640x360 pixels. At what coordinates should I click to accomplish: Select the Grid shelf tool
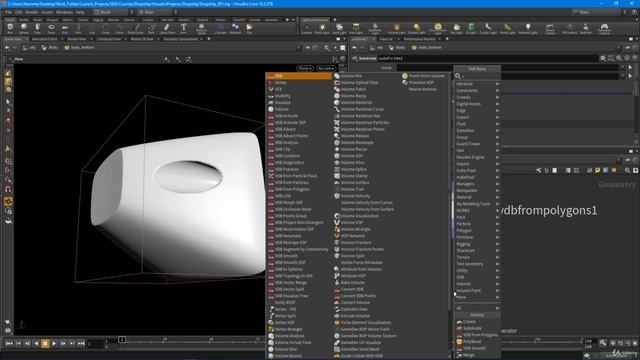pos(64,29)
